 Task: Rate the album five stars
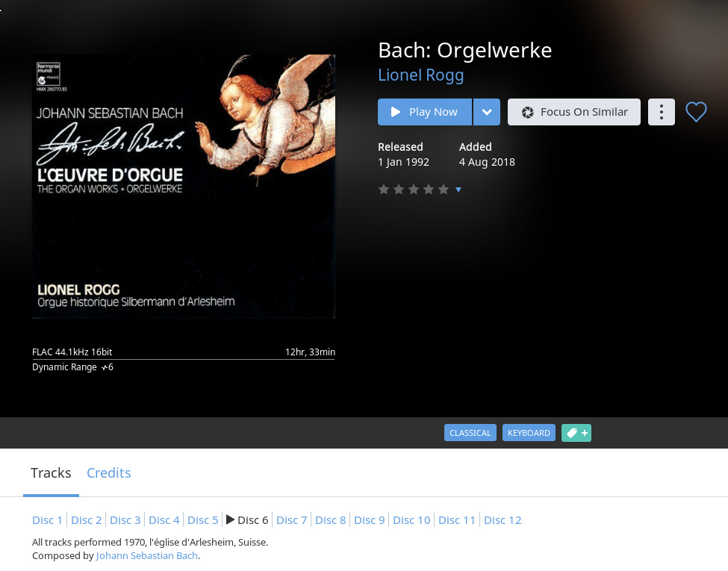[x=444, y=189]
